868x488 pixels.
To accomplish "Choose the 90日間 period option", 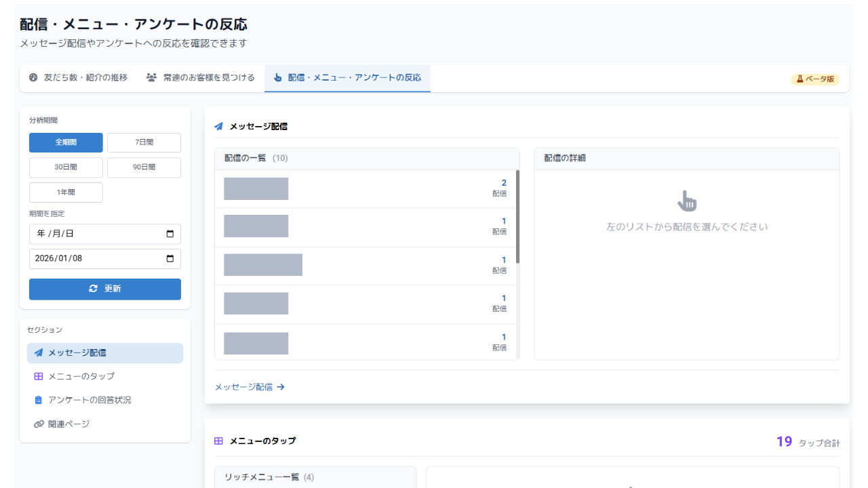I will coord(144,167).
